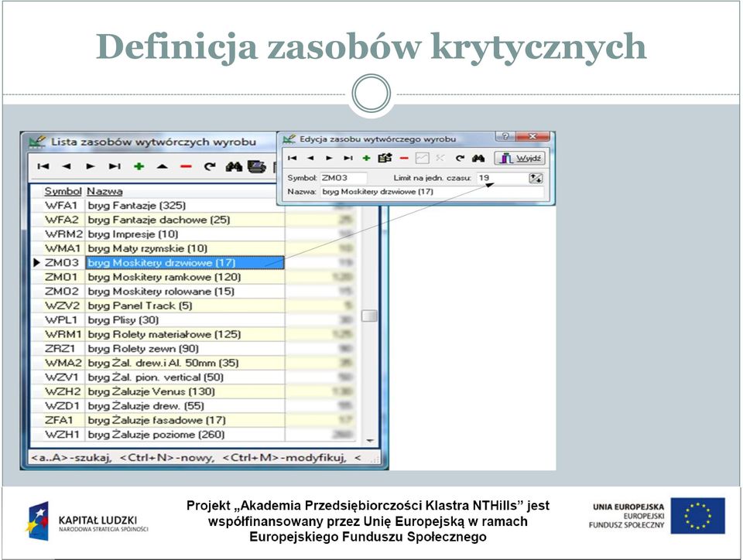This screenshot has width=743, height=560.
Task: Click the help question-mark button in Edycja window
Action: coord(505,136)
